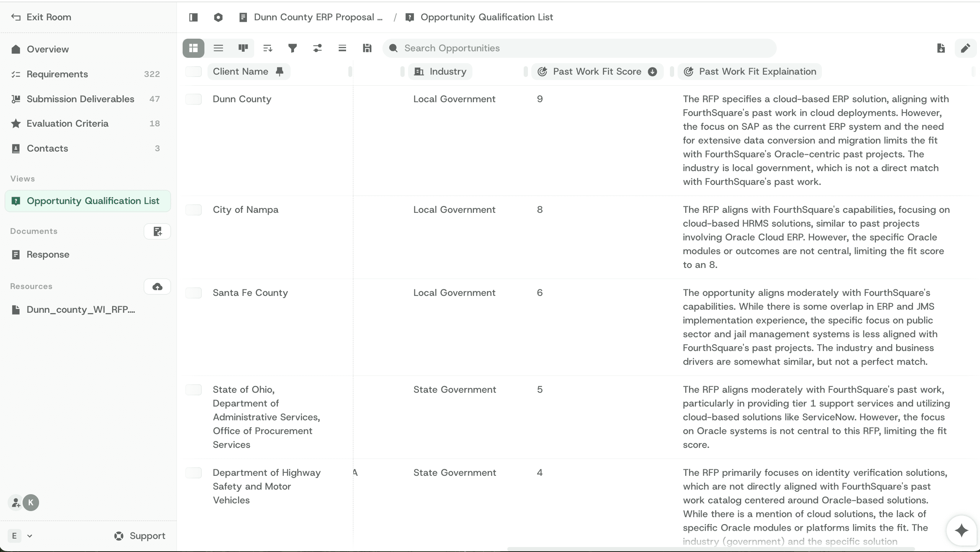
Task: Click the export document download icon
Action: (941, 48)
